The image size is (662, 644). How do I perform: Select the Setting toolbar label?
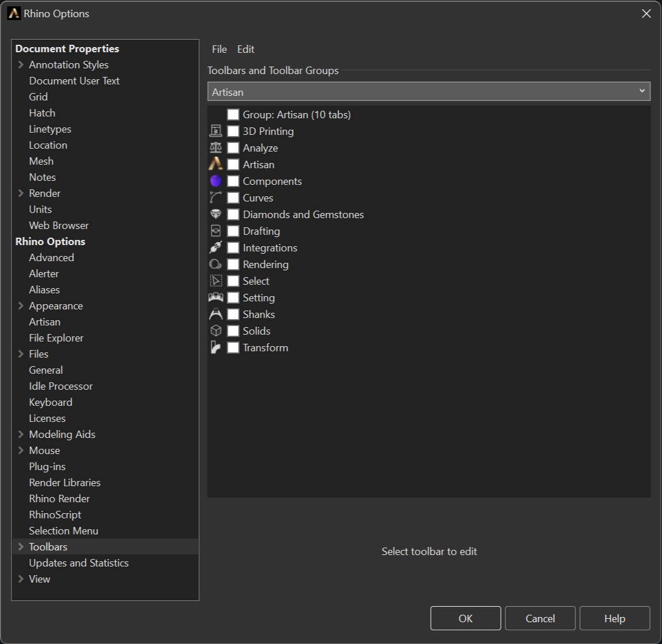click(259, 298)
